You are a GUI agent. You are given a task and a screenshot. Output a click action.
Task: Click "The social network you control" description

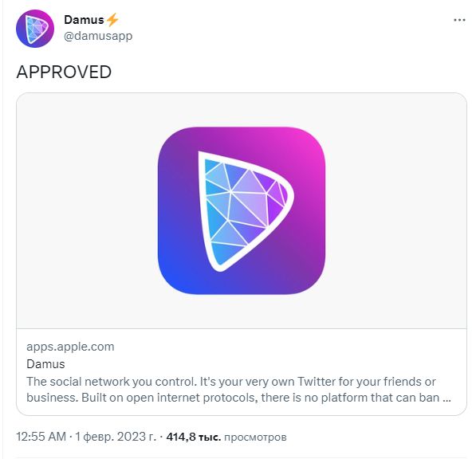(112, 382)
